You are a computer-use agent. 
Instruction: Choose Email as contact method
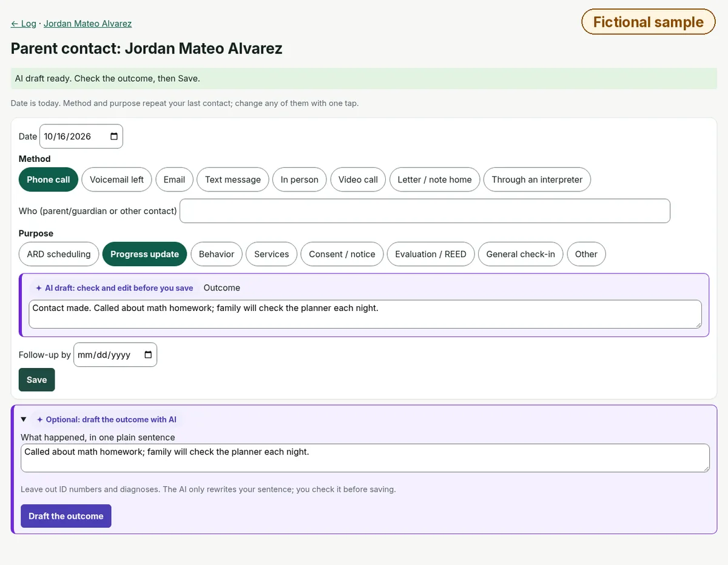(174, 179)
